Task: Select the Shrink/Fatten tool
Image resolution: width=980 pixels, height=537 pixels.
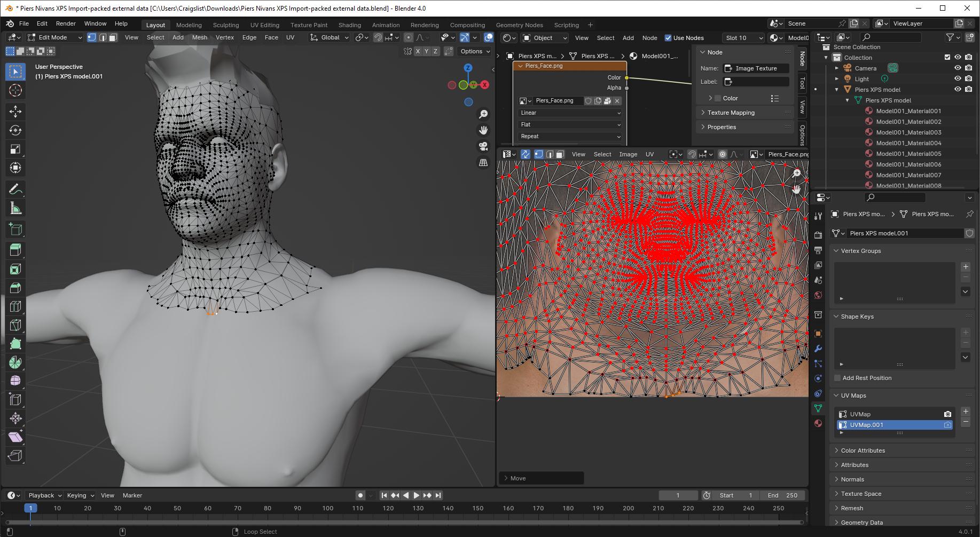Action: tap(15, 418)
